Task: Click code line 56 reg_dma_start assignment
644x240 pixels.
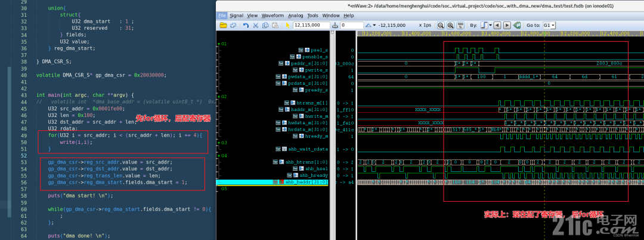Action: [x=117, y=182]
